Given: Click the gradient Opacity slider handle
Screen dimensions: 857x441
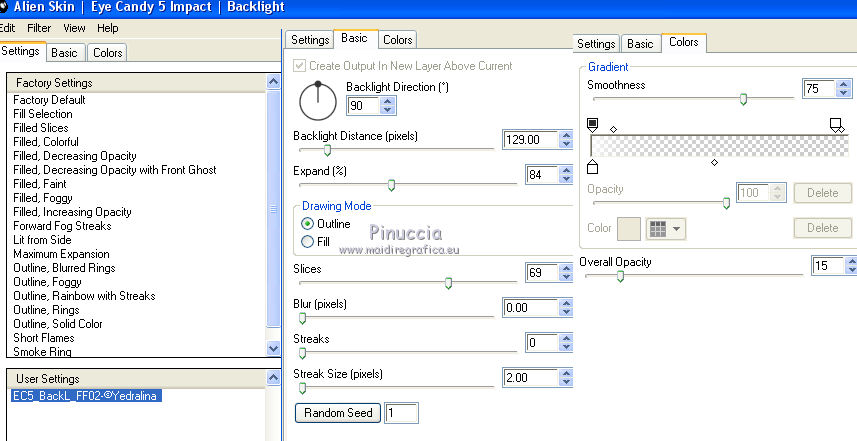Looking at the screenshot, I should point(726,203).
